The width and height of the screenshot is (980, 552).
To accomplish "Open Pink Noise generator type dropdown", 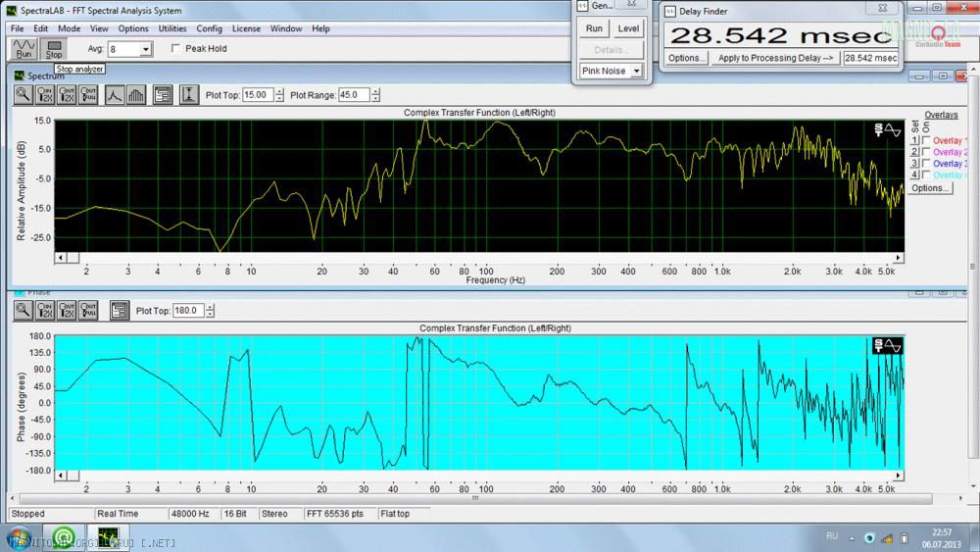I will pyautogui.click(x=636, y=71).
